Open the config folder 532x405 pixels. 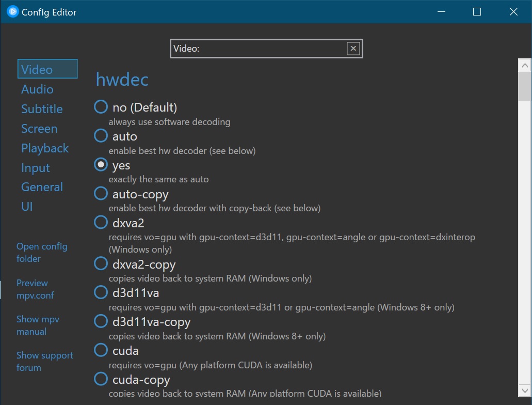(42, 253)
